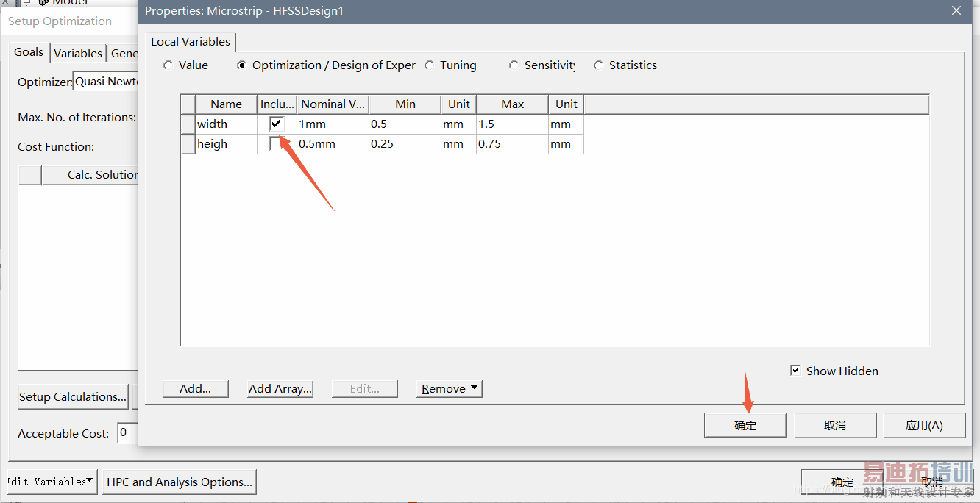This screenshot has width=980, height=503.
Task: Open Optimizer combo box showing Quasi Newton
Action: coord(106,82)
